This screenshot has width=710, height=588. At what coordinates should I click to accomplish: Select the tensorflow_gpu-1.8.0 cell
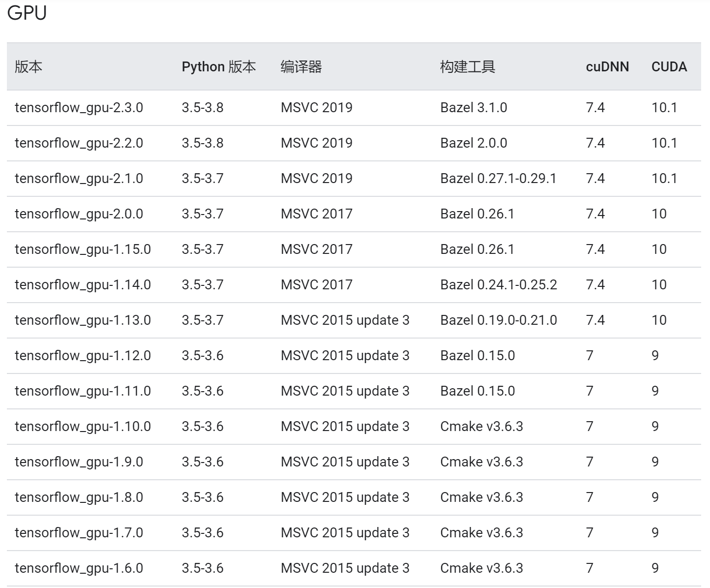point(79,497)
